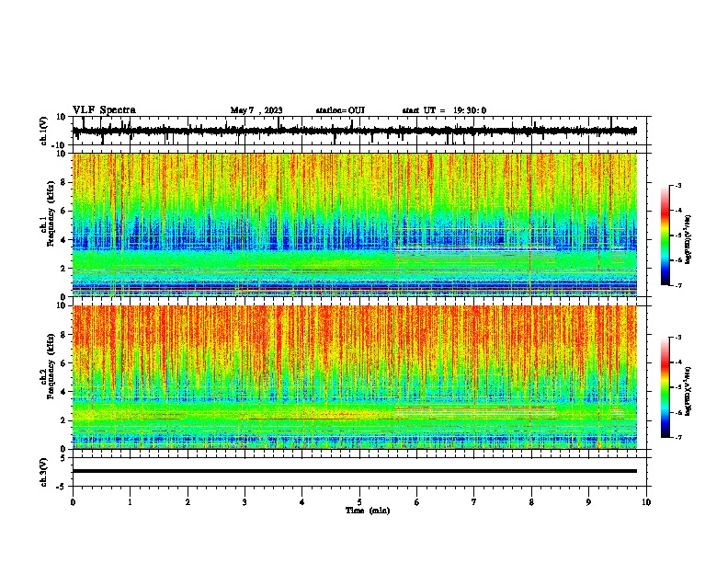The width and height of the screenshot is (728, 563).
Task: Click the ch.2 'Frequency (kHz)' axis label
Action: click(x=51, y=366)
